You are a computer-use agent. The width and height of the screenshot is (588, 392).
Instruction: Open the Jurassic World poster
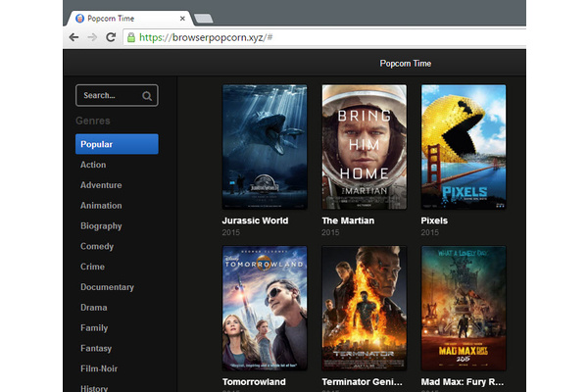(x=265, y=147)
